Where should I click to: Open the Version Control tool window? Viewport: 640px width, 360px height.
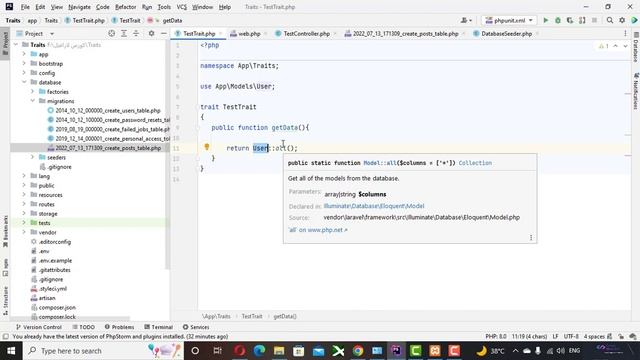[x=39, y=327]
